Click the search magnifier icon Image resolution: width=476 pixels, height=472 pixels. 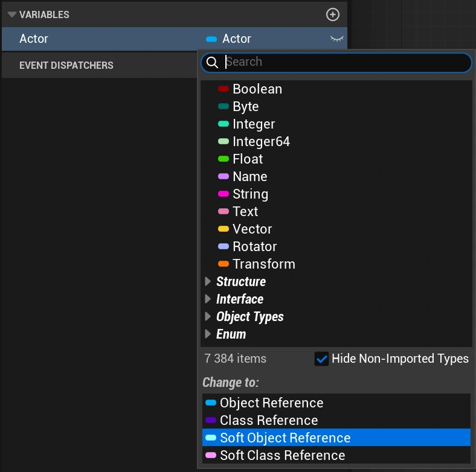[x=212, y=63]
